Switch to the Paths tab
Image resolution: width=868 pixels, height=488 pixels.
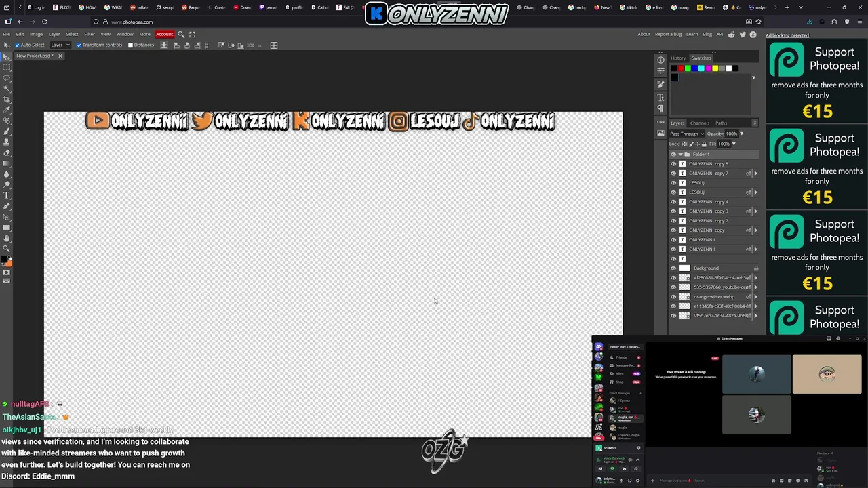coord(722,123)
